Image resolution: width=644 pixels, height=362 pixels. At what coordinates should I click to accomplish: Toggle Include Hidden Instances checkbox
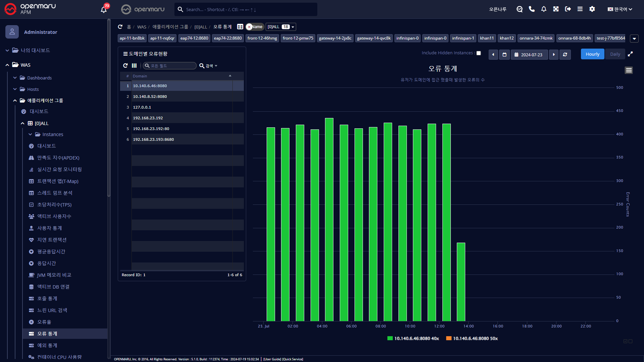pyautogui.click(x=479, y=53)
